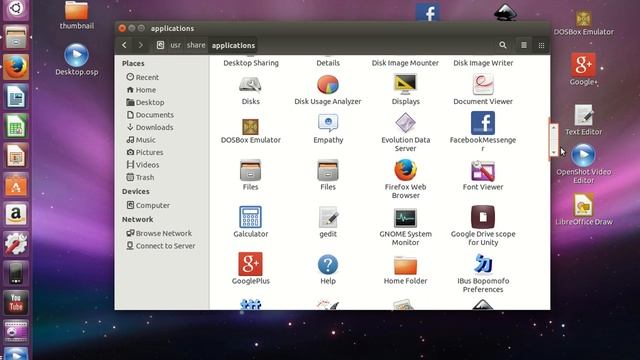Select the Facebook icon on desktop
The width and height of the screenshot is (640, 360).
pos(428,12)
